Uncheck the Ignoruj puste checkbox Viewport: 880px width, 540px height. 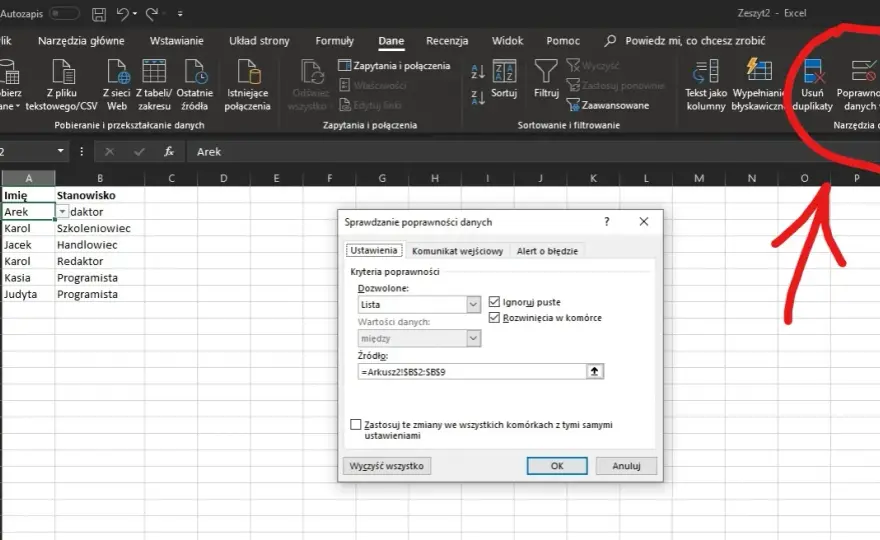(494, 302)
